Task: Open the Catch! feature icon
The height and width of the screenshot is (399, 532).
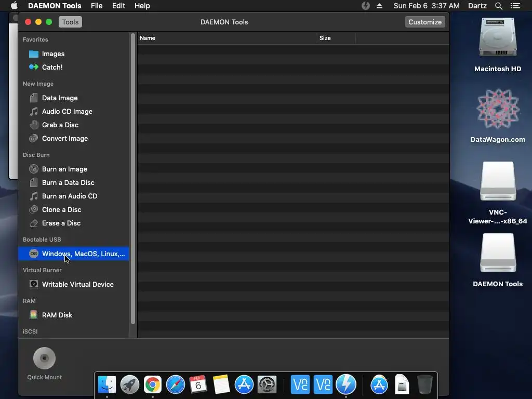Action: coord(34,67)
